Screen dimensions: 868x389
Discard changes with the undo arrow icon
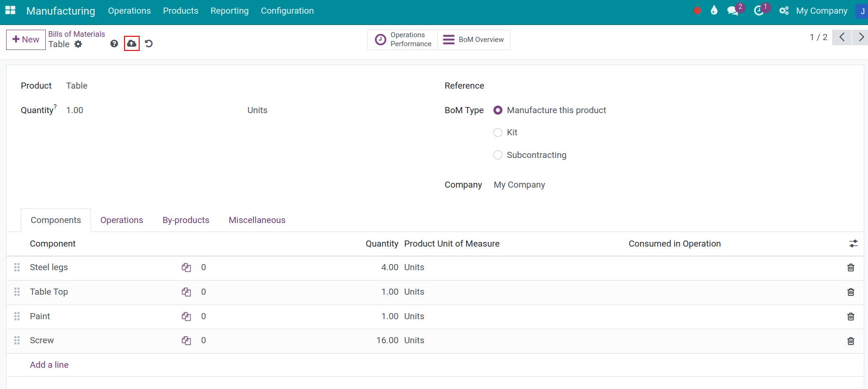pos(149,44)
